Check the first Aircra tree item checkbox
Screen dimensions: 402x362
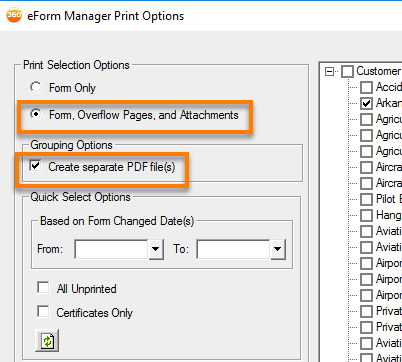(x=366, y=167)
